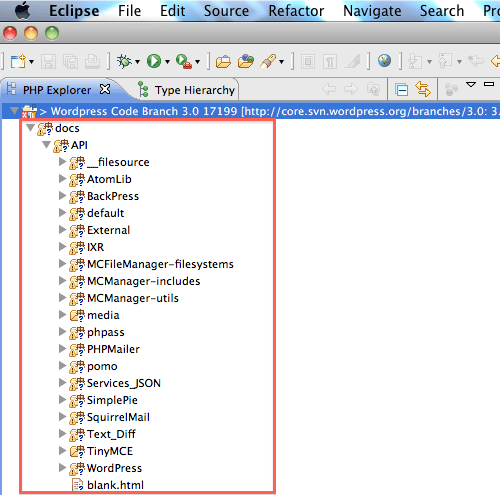Select the MCManager-utils folder
Viewport: 500px width, 495px height.
click(x=133, y=298)
